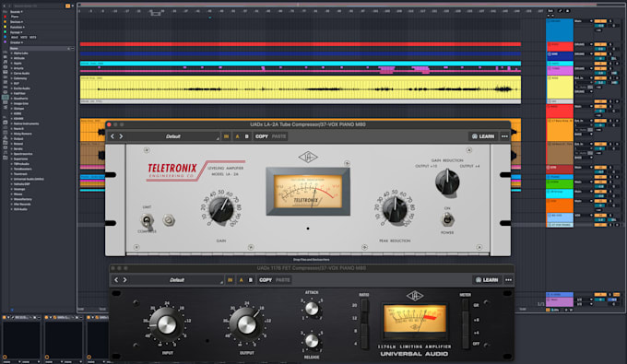Select preset slot A in the 1176 toolbar
The image size is (627, 364).
[x=242, y=280]
